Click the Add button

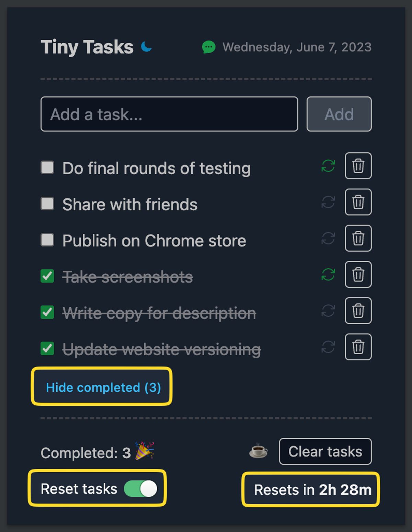pos(339,114)
